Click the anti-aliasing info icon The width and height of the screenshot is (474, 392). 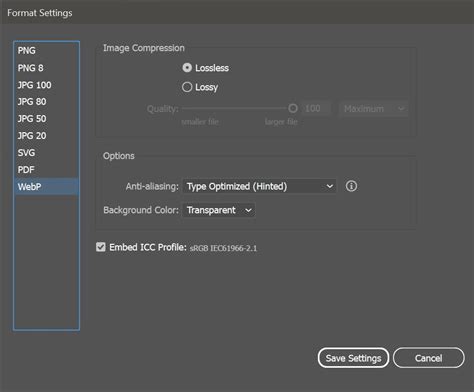(351, 186)
